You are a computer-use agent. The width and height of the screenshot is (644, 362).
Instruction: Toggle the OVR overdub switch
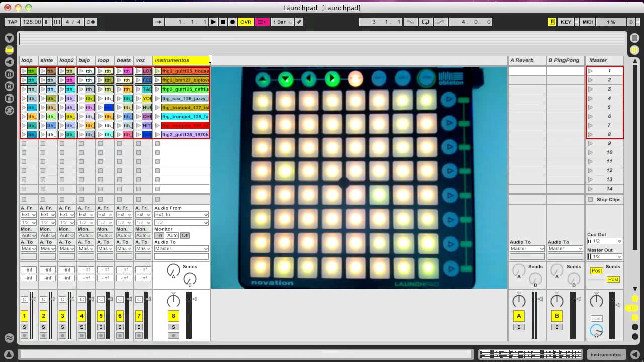[x=246, y=22]
